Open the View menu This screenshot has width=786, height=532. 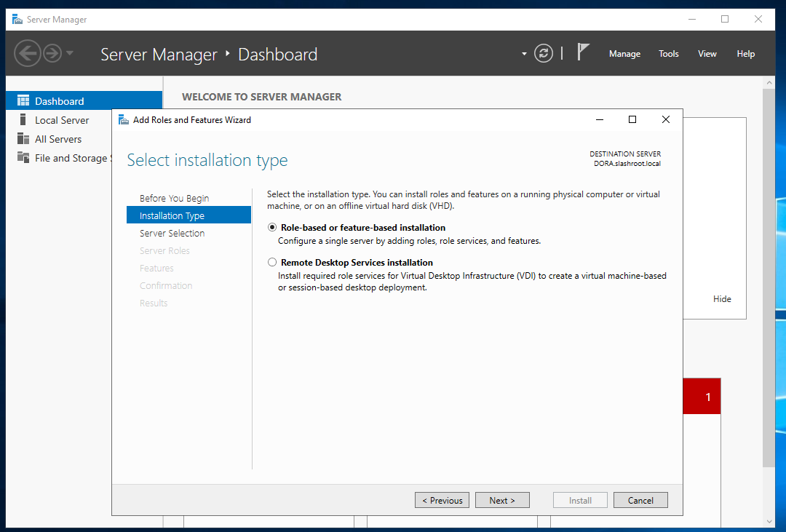[x=707, y=54]
